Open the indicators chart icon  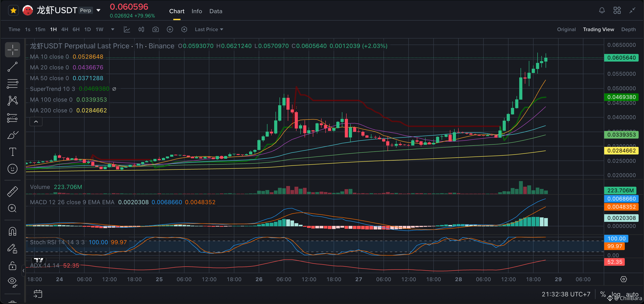pos(127,30)
